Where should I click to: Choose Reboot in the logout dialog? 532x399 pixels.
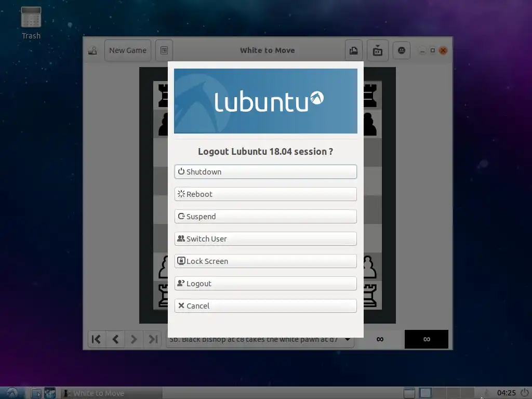coord(265,194)
